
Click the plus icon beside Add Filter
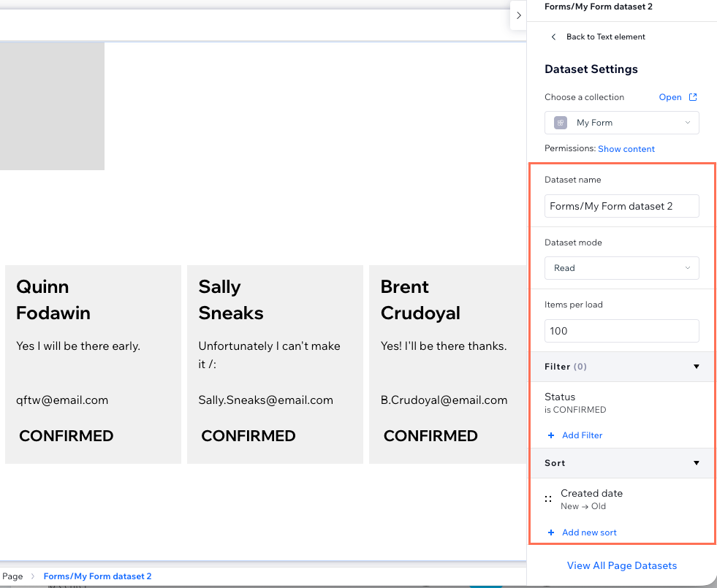[x=551, y=435]
